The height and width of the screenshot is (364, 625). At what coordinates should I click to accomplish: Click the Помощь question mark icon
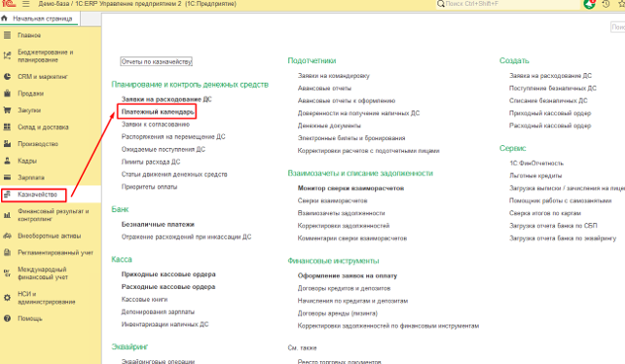coord(7,318)
